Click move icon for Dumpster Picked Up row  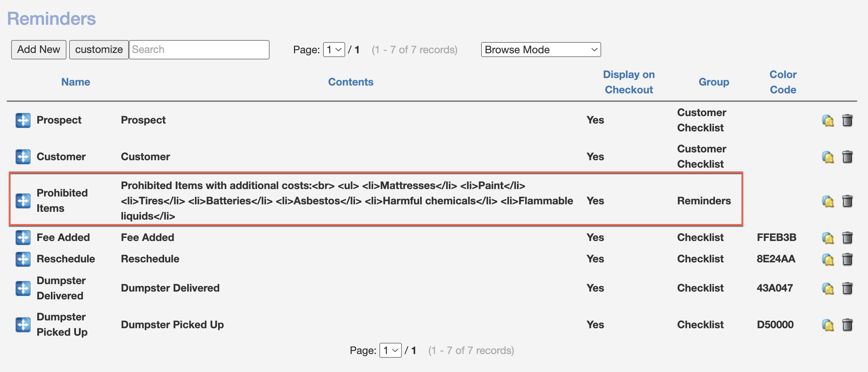point(23,324)
